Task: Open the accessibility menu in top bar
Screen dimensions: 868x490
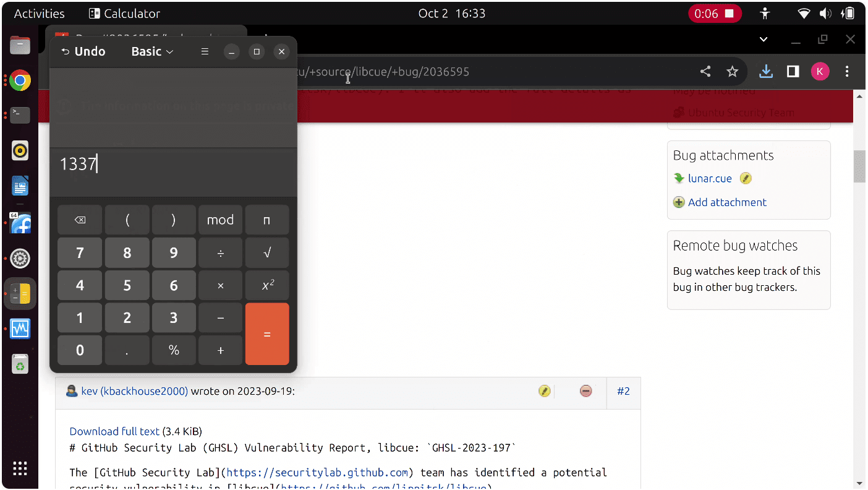Action: pyautogui.click(x=765, y=13)
